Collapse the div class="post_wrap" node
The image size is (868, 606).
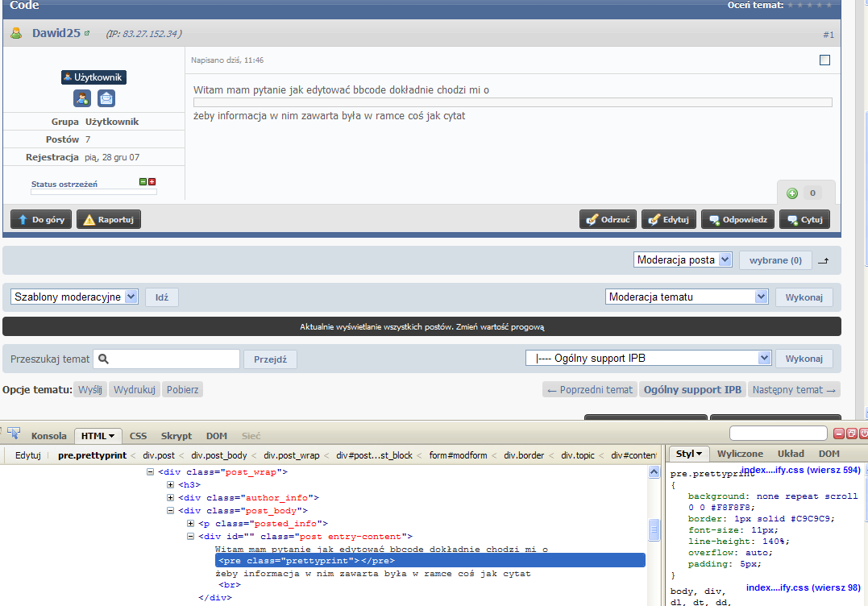point(151,472)
